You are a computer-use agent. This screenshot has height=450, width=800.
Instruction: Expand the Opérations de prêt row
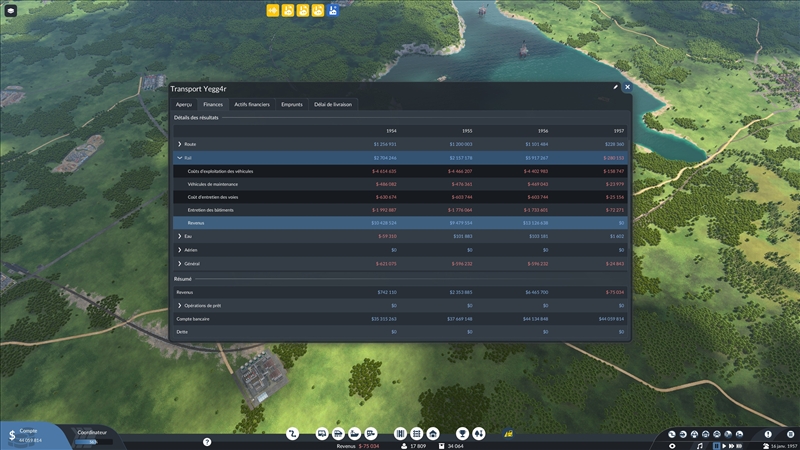click(x=180, y=306)
